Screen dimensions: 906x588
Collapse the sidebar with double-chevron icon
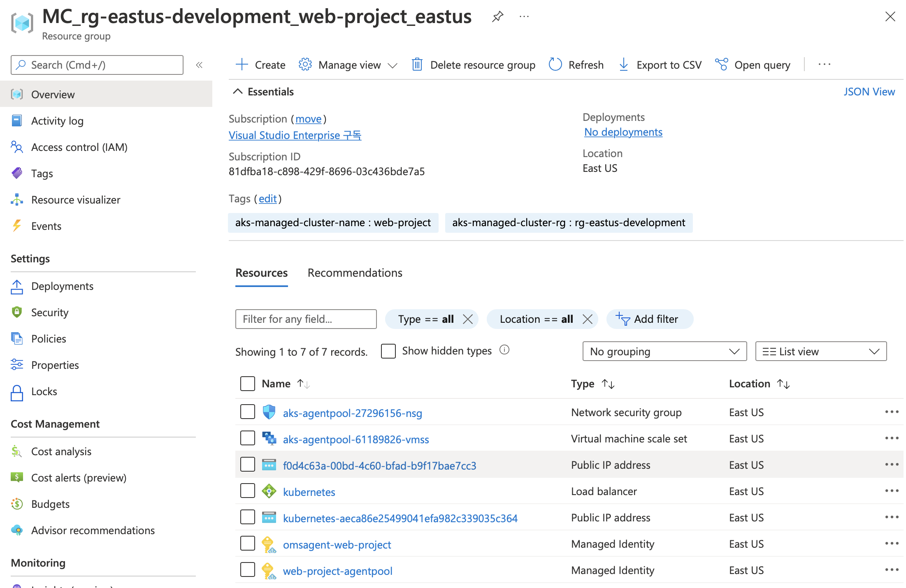click(199, 65)
